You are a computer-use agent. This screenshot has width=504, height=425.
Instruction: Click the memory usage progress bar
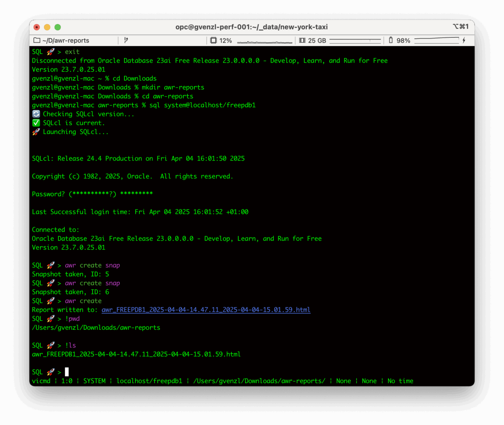355,40
